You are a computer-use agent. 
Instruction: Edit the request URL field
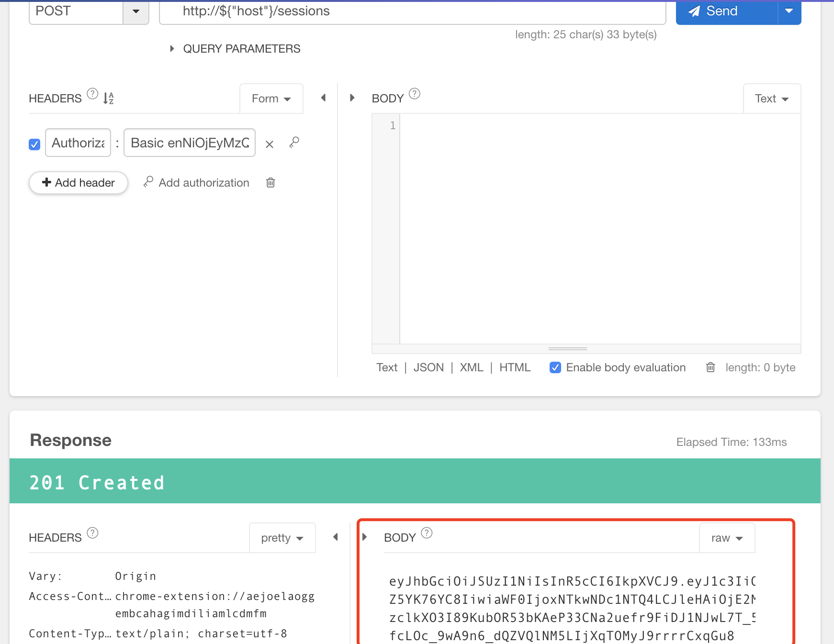coord(412,11)
